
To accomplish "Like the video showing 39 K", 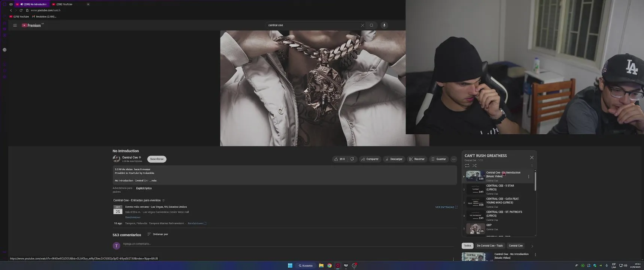I will (x=340, y=159).
